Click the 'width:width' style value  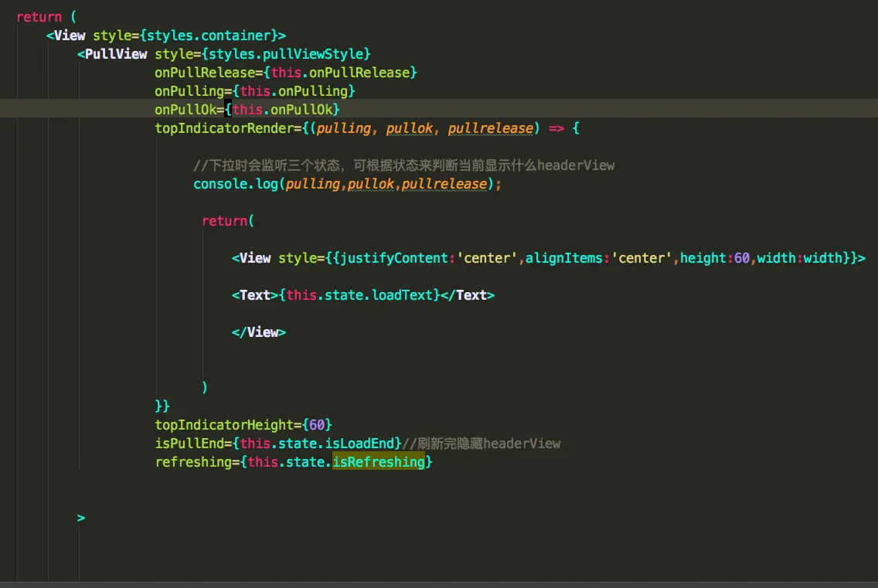click(800, 258)
